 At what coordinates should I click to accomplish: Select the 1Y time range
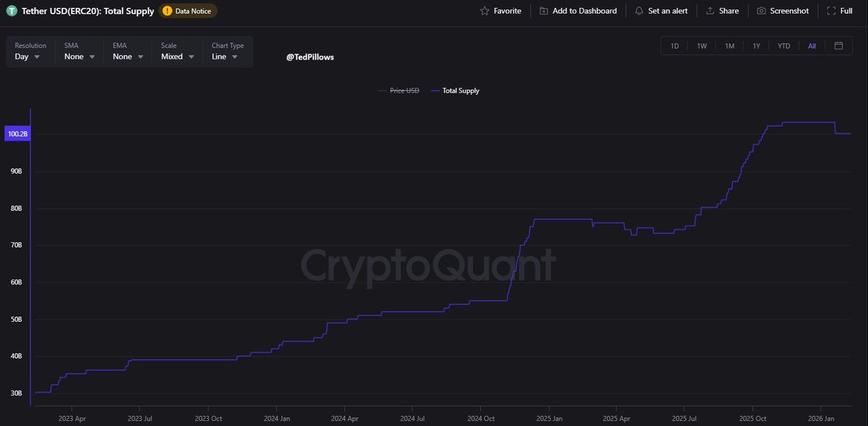757,46
